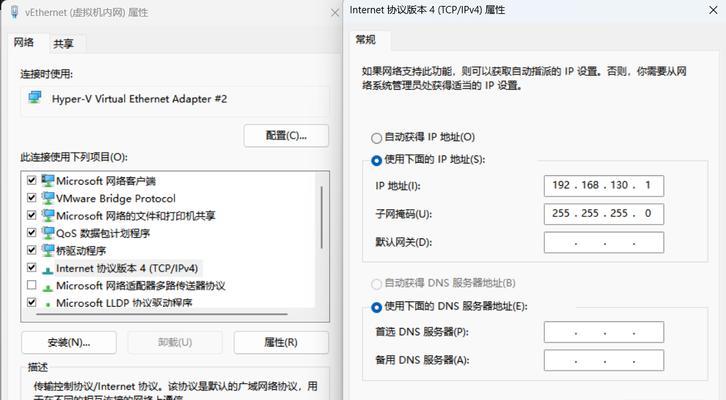The height and width of the screenshot is (400, 726).
Task: Select 自动获得 IP 地址 radio button
Action: [376, 138]
